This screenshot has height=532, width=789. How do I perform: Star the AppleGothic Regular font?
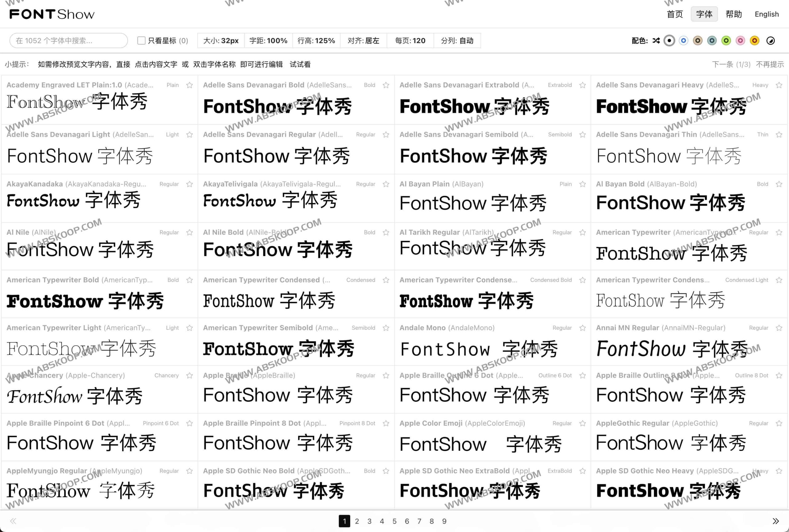(x=779, y=424)
